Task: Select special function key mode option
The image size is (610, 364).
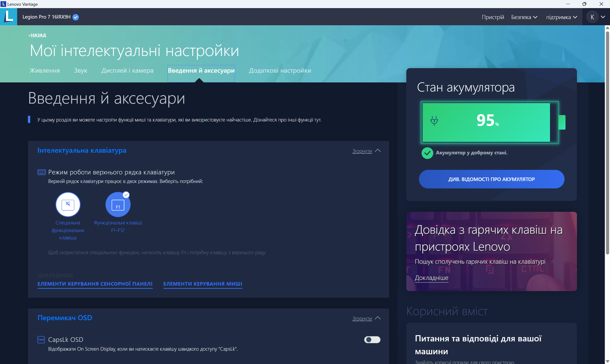Action: (x=68, y=204)
